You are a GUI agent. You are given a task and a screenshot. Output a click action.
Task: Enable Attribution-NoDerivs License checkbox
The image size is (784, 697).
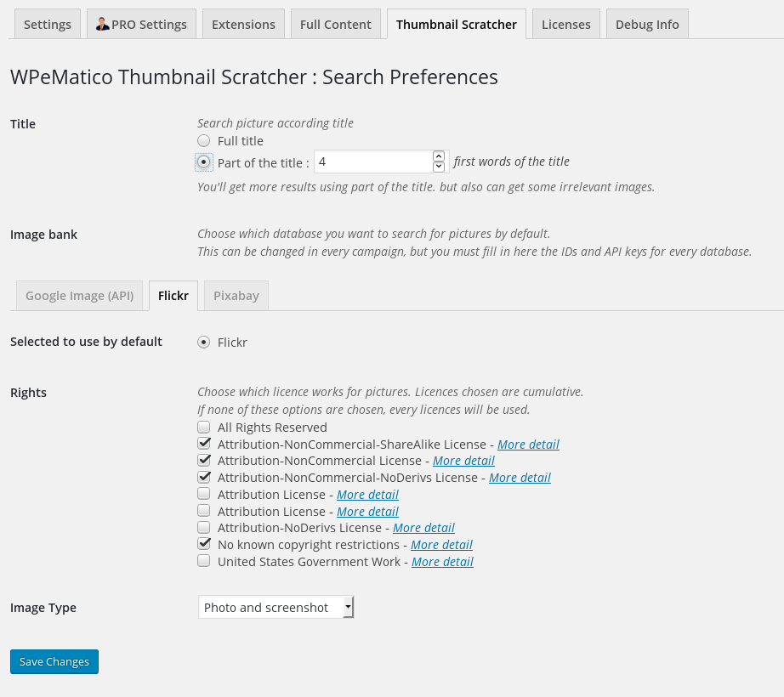203,527
